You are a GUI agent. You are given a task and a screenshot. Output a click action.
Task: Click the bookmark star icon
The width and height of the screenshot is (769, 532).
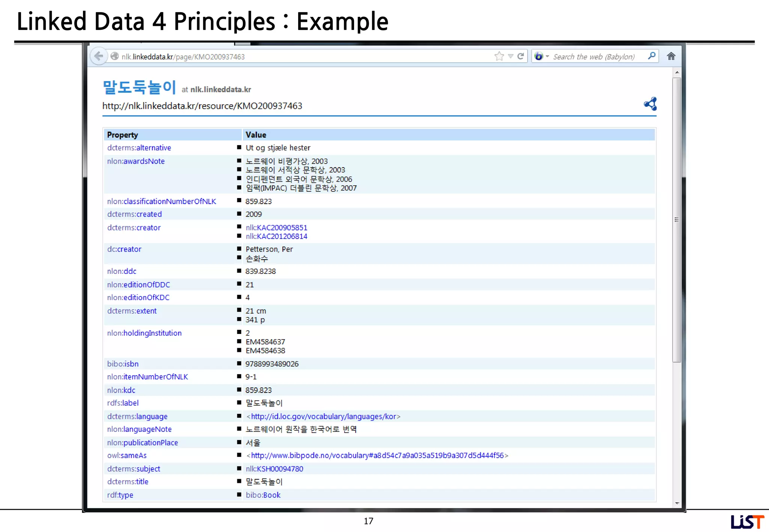click(x=499, y=56)
